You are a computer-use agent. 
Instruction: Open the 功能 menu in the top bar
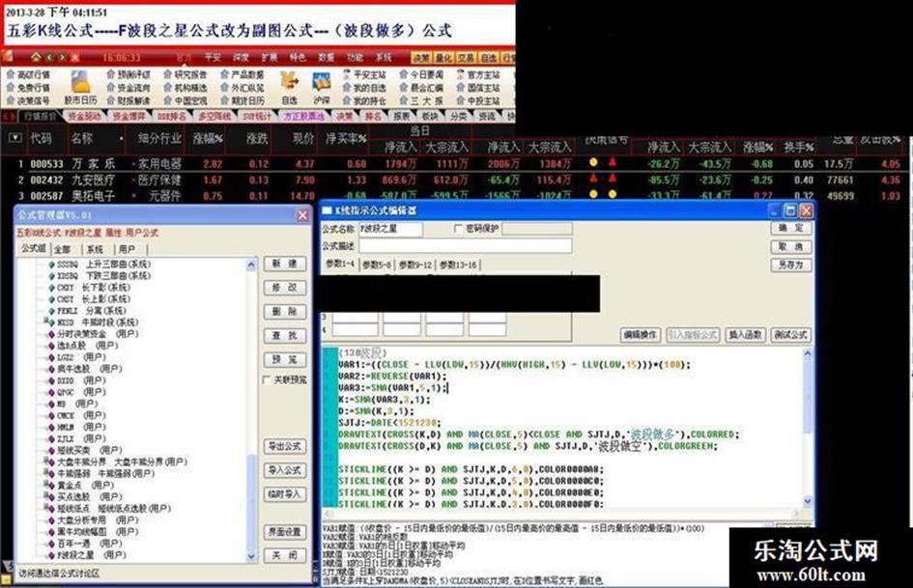pyautogui.click(x=355, y=58)
